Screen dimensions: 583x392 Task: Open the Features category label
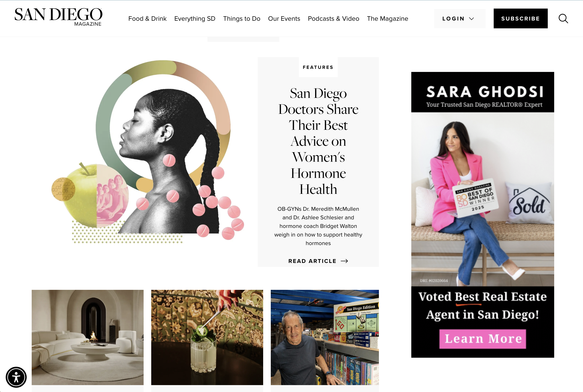[x=318, y=67]
